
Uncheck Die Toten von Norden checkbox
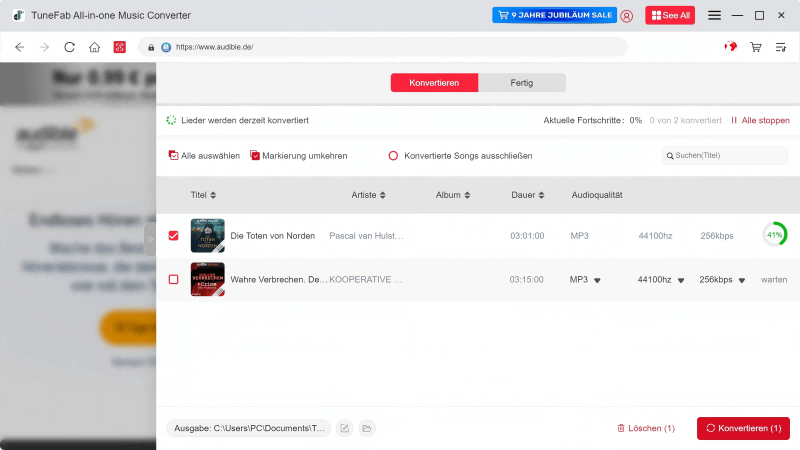click(173, 236)
